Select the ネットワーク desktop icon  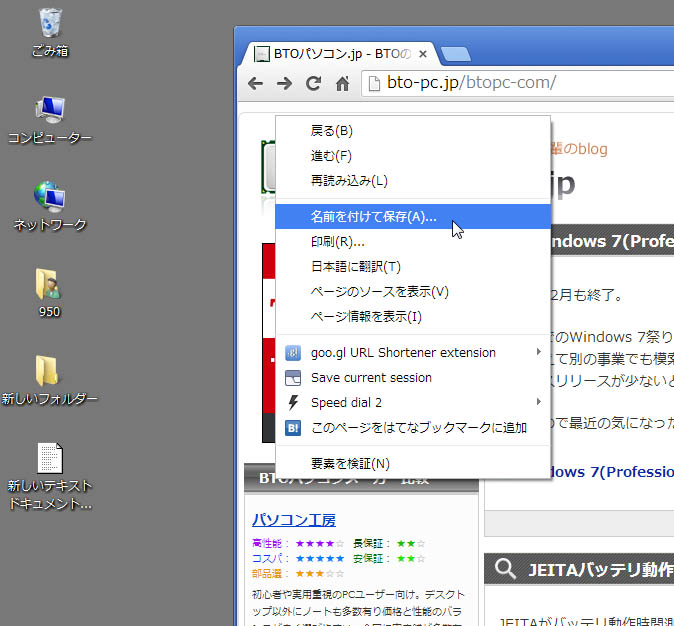(50, 206)
